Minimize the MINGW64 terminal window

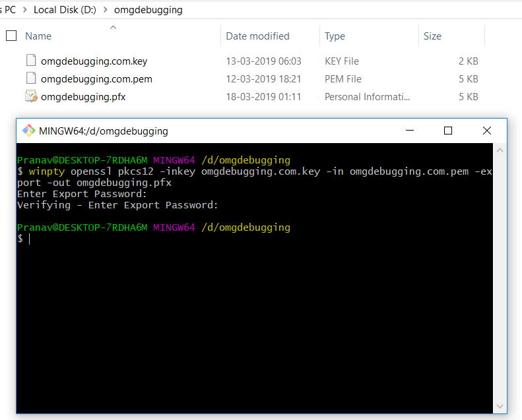(410, 131)
